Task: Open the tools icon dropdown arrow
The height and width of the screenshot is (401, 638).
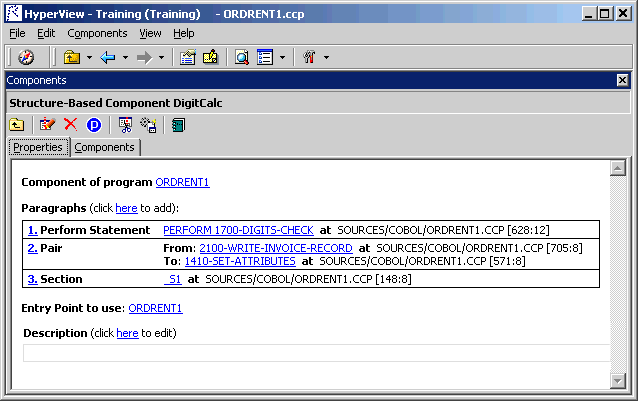Action: pyautogui.click(x=326, y=57)
